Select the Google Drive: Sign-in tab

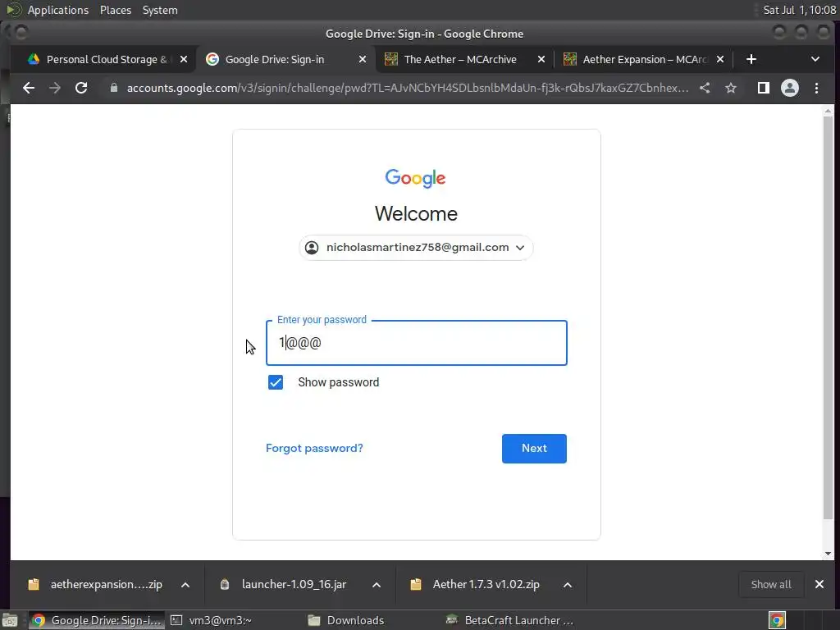tap(274, 59)
